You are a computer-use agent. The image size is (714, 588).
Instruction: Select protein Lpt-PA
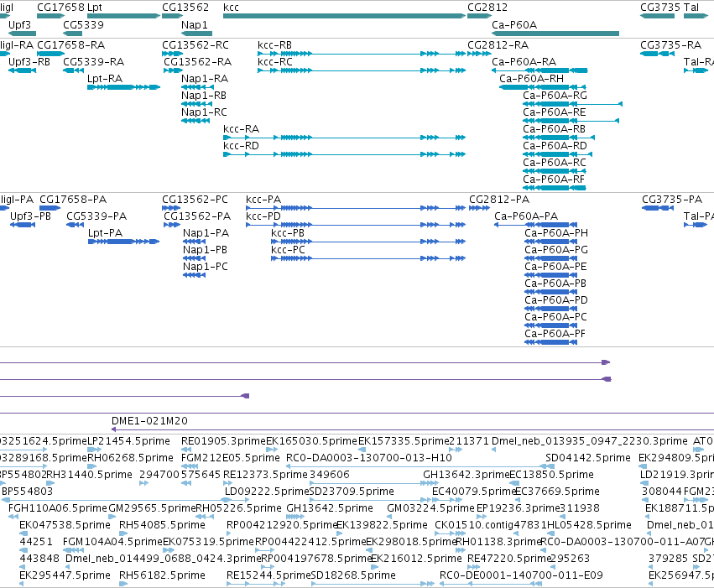point(105,233)
